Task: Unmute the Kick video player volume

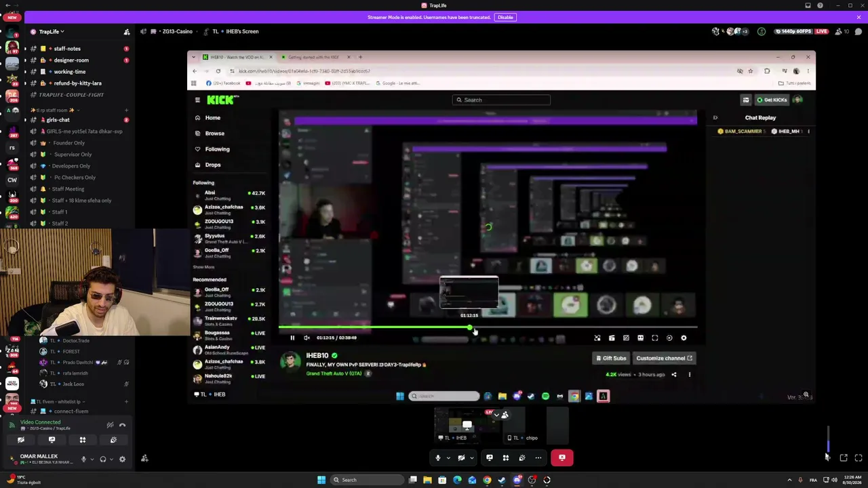Action: [x=307, y=338]
